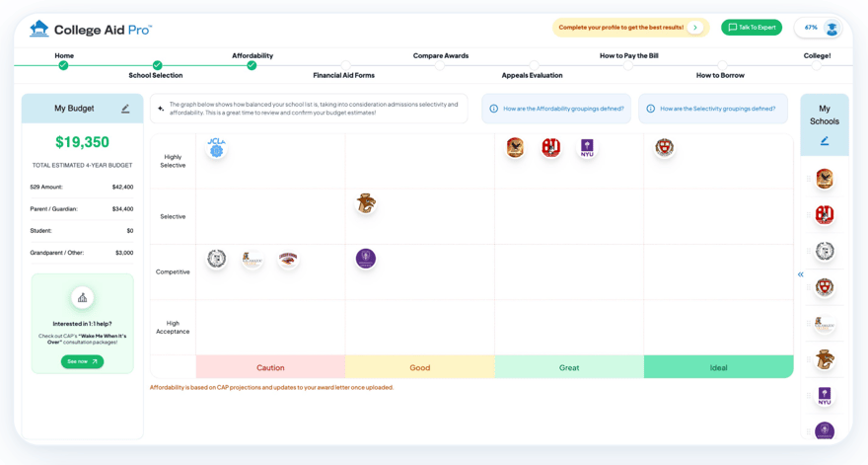Image resolution: width=868 pixels, height=465 pixels.
Task: Expand how Affordability groupings are defined
Action: click(556, 109)
